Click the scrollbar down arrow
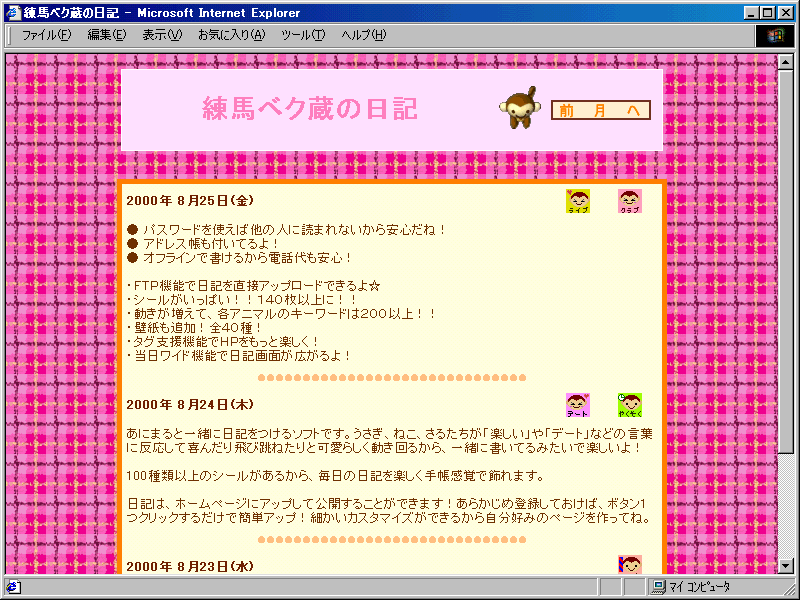Image resolution: width=800 pixels, height=600 pixels. click(786, 565)
